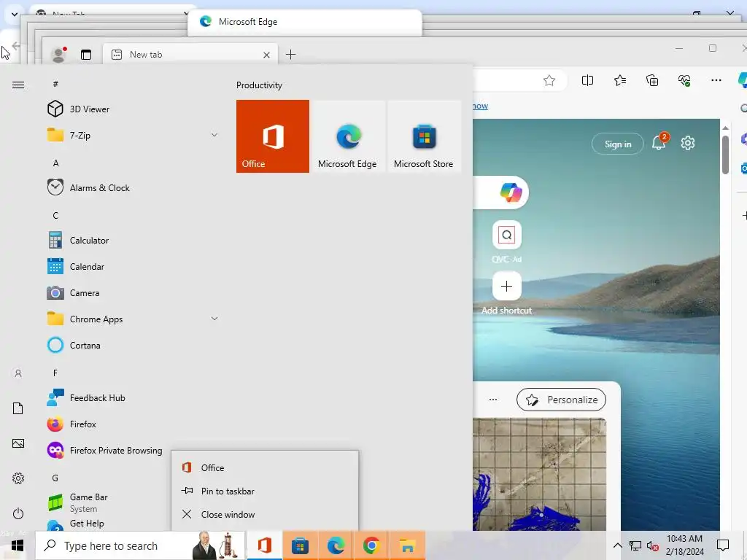Screen dimensions: 747x560
Task: Open page settings gear on new tab page
Action: [x=687, y=143]
